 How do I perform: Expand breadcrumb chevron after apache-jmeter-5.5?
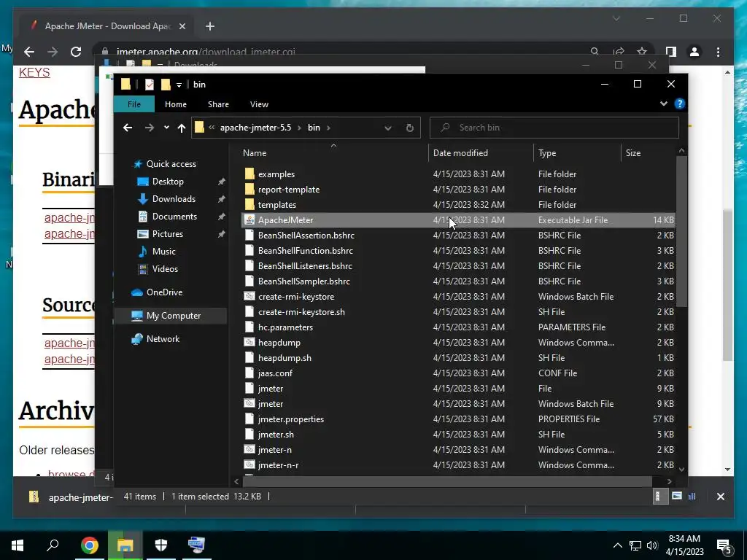(x=299, y=128)
